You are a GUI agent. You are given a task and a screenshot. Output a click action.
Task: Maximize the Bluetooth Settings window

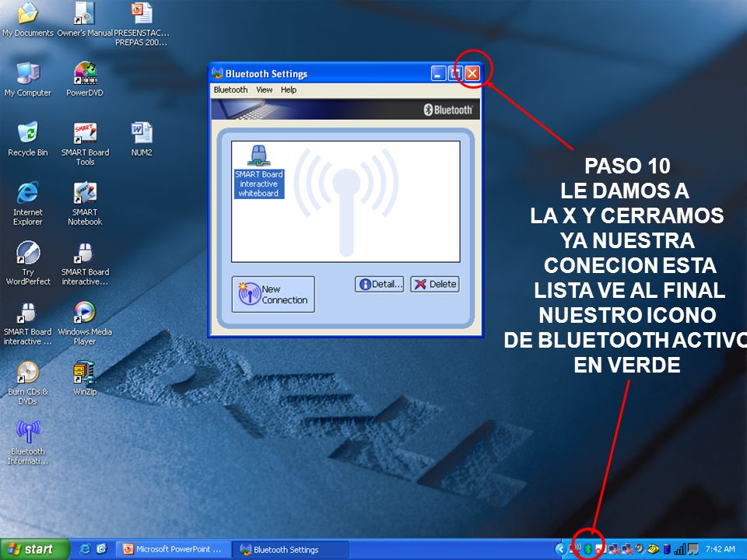coord(455,73)
